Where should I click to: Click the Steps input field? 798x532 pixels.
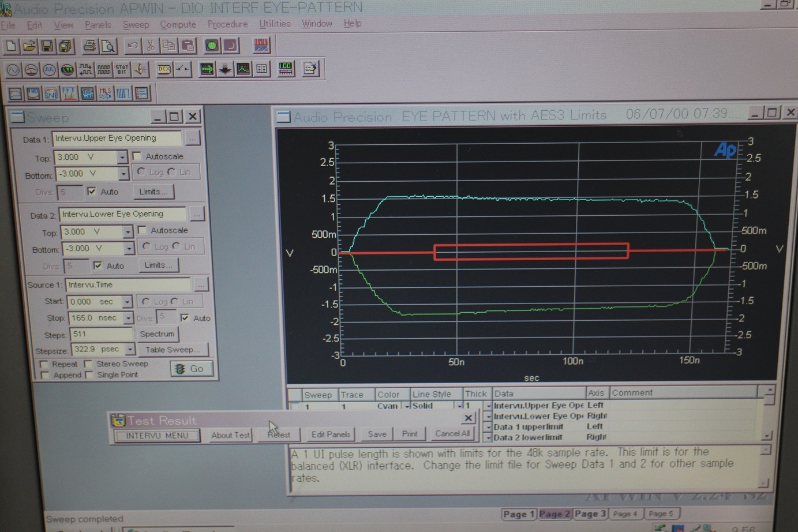[x=100, y=334]
